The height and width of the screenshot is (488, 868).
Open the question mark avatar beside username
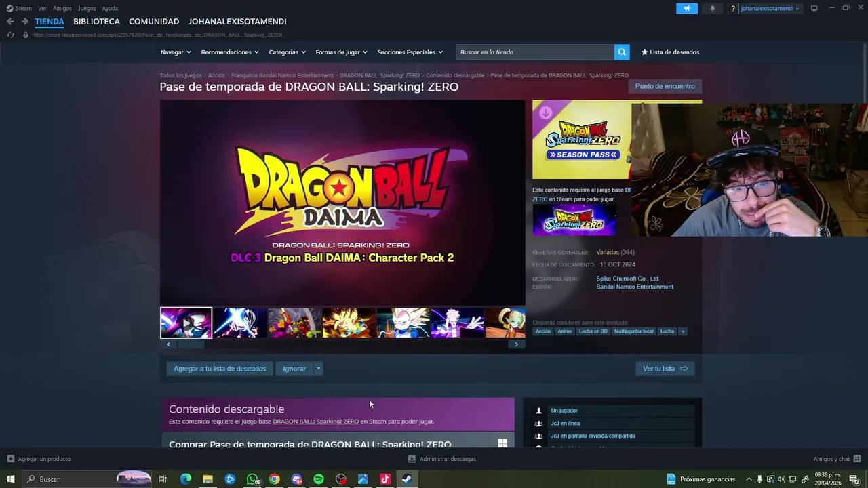[x=733, y=9]
